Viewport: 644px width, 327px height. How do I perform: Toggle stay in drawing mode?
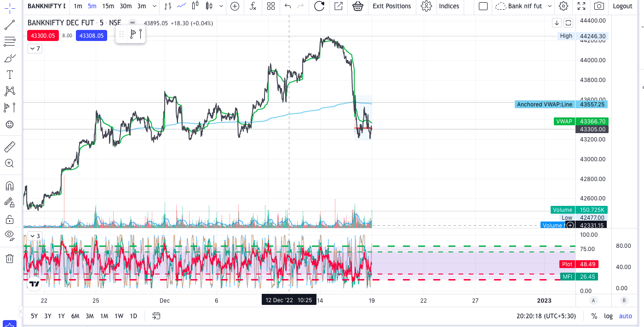pos(10,202)
